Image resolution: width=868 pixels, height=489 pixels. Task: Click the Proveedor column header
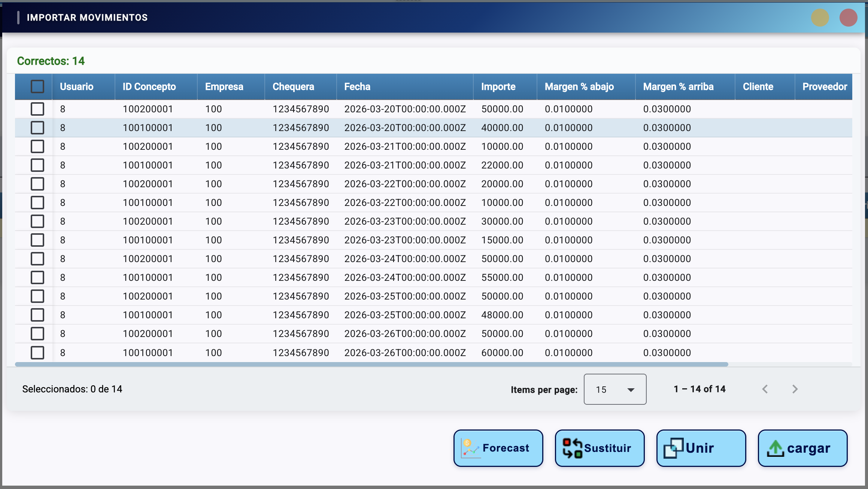point(824,86)
